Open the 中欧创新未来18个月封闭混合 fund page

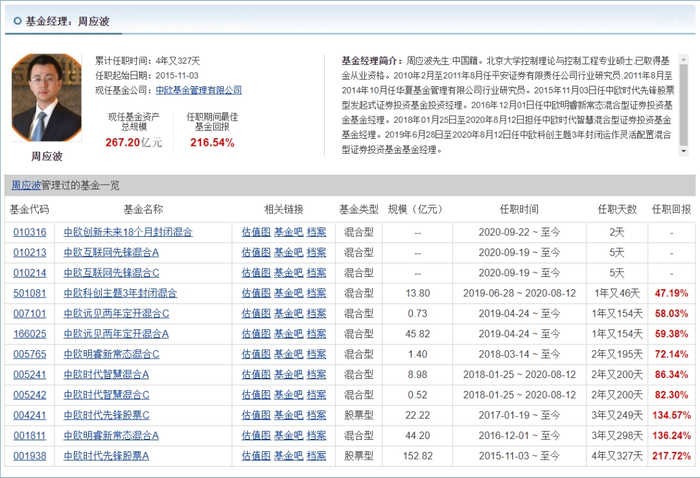tap(128, 231)
